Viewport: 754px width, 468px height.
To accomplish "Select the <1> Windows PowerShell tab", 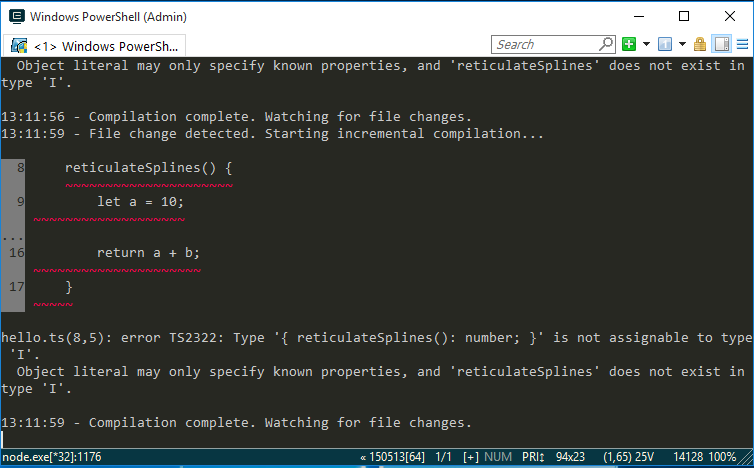I will (95, 46).
